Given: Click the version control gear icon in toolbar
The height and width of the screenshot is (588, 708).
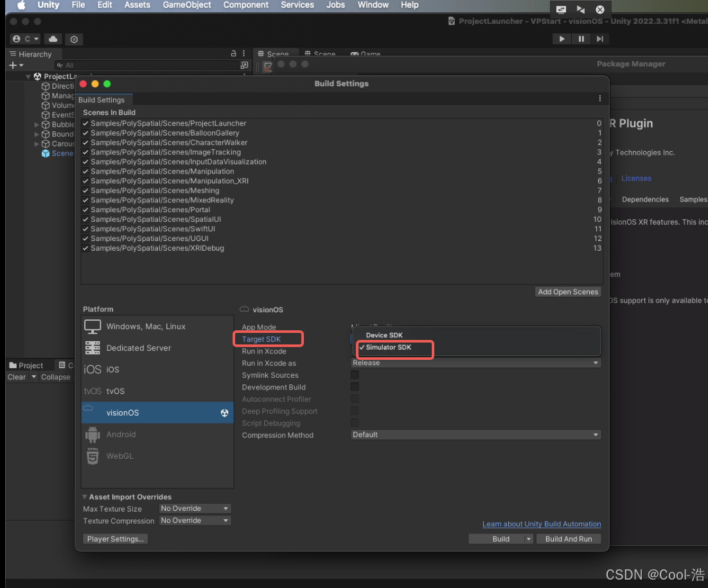Looking at the screenshot, I should [x=74, y=39].
